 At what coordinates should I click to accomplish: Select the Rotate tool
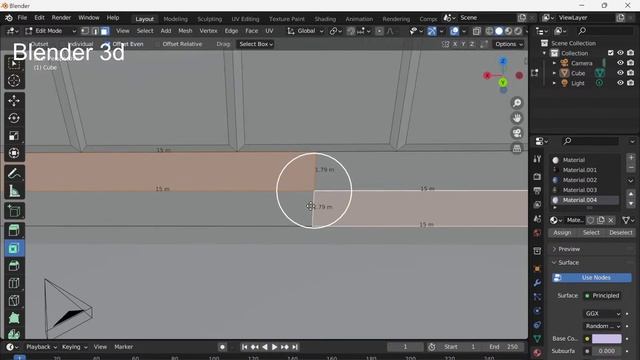(x=14, y=118)
